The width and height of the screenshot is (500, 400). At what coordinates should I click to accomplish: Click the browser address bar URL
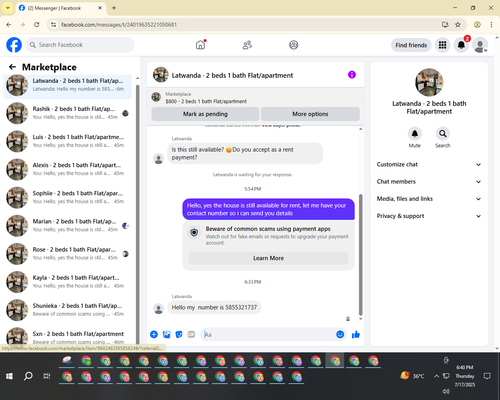119,25
